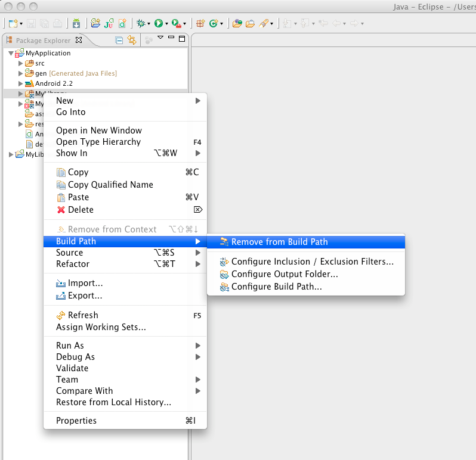Click the Open Type toolbar icon

click(x=237, y=23)
